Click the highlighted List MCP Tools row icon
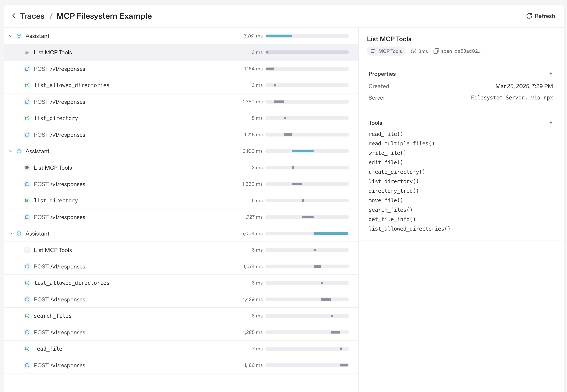The width and height of the screenshot is (567, 392). (27, 52)
